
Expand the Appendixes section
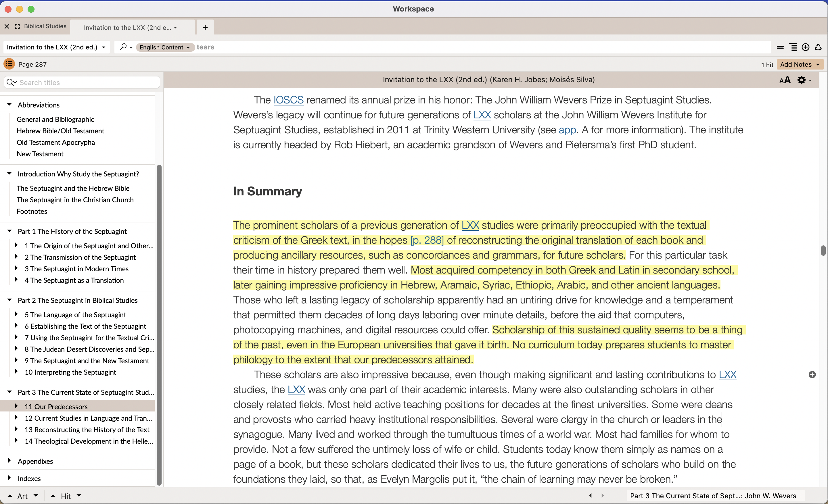point(9,461)
